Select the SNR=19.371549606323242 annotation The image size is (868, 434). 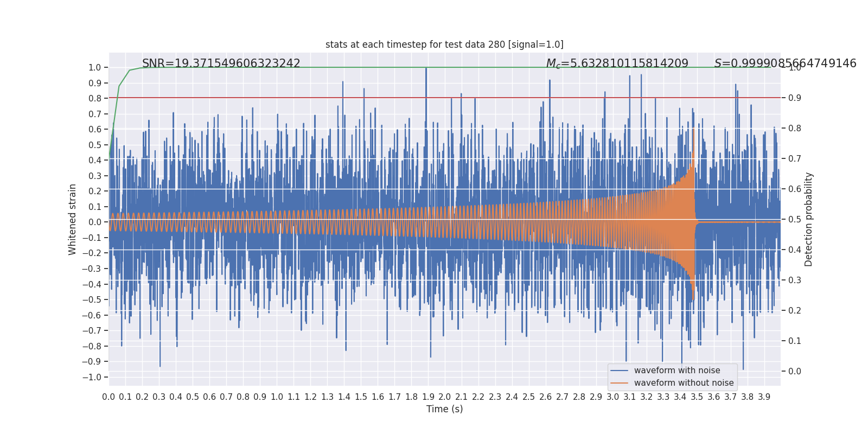click(x=221, y=63)
